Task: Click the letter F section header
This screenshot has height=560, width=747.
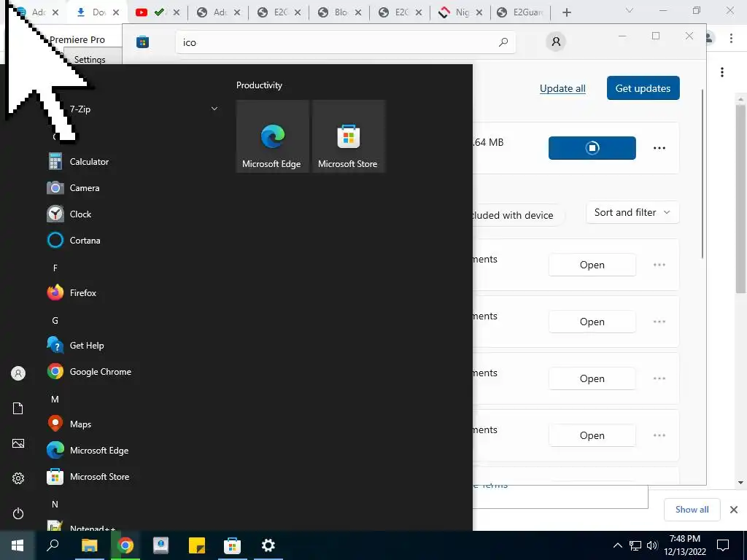Action: click(x=55, y=268)
